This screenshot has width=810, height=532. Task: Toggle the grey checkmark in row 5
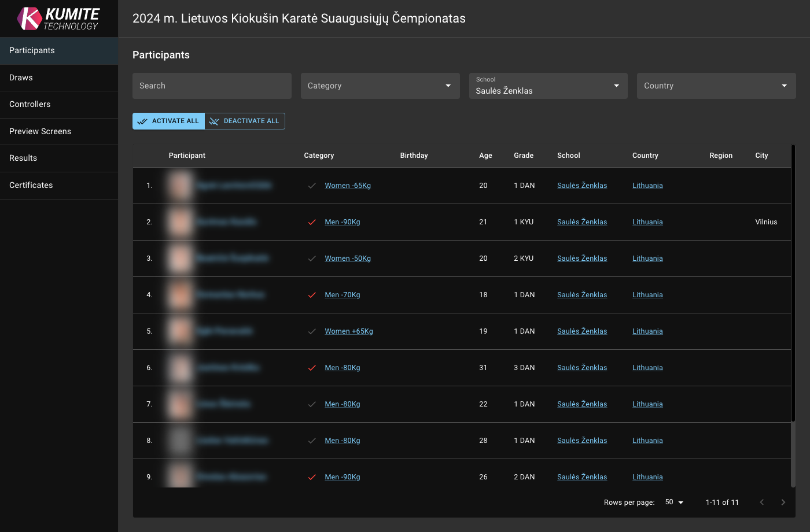[x=312, y=331]
